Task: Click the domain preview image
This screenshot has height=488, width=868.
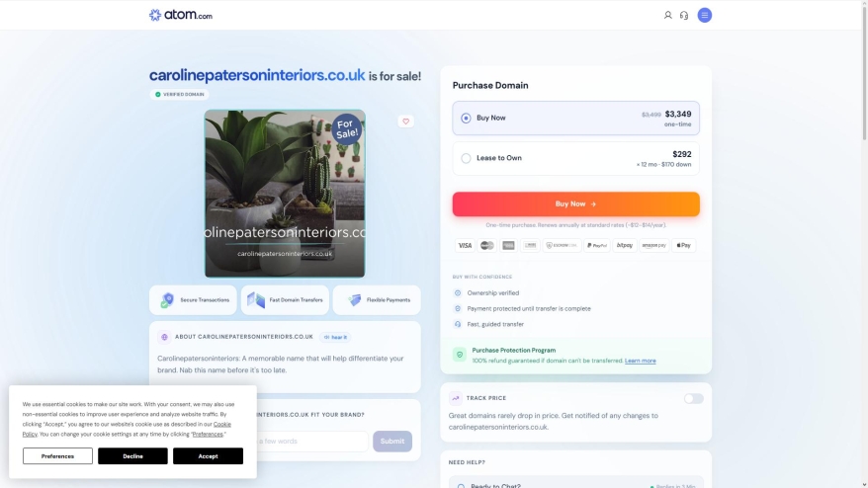Action: 285,194
